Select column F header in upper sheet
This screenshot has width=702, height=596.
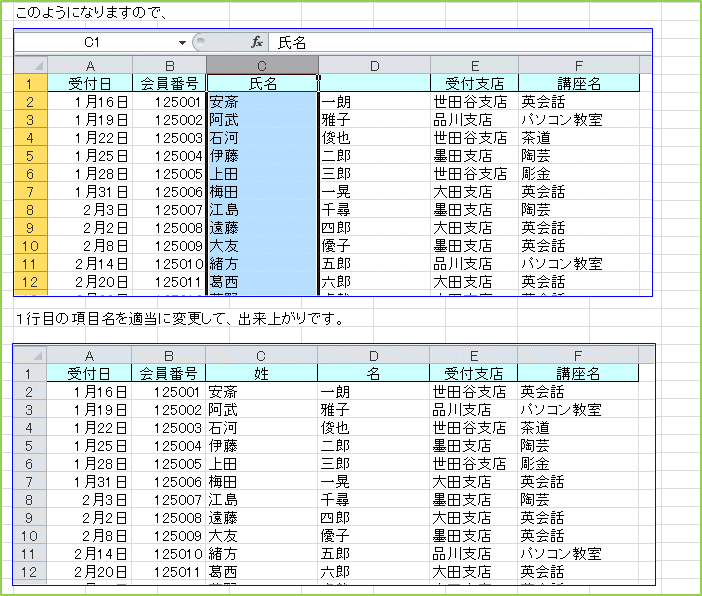pos(579,66)
